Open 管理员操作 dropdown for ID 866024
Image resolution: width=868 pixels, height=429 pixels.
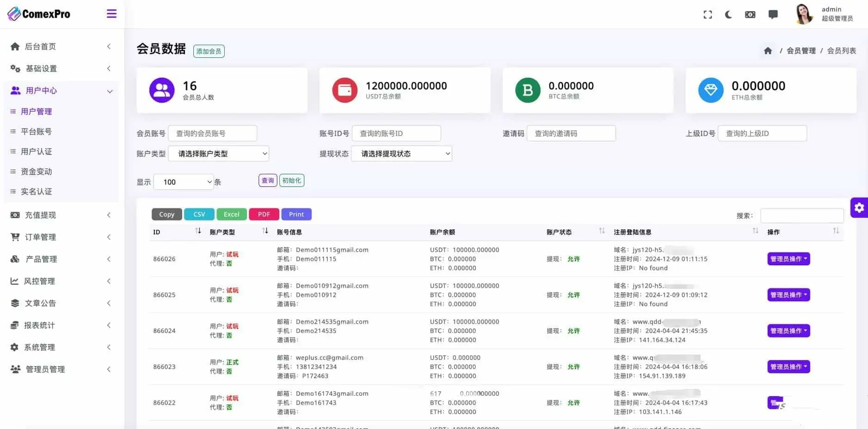point(788,331)
